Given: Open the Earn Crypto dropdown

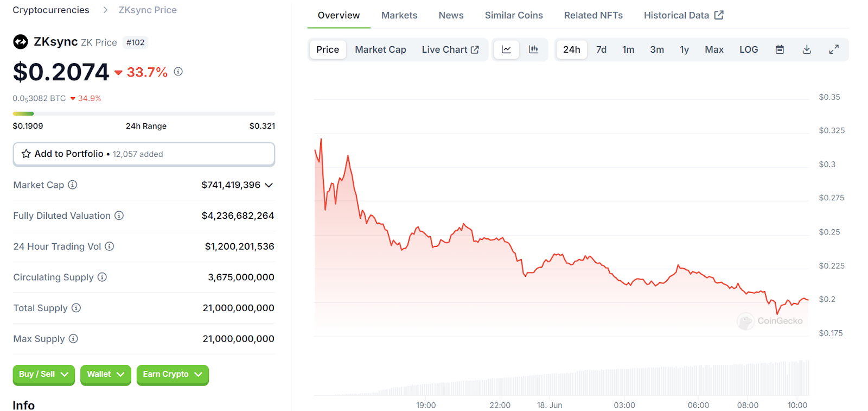Looking at the screenshot, I should tap(173, 375).
